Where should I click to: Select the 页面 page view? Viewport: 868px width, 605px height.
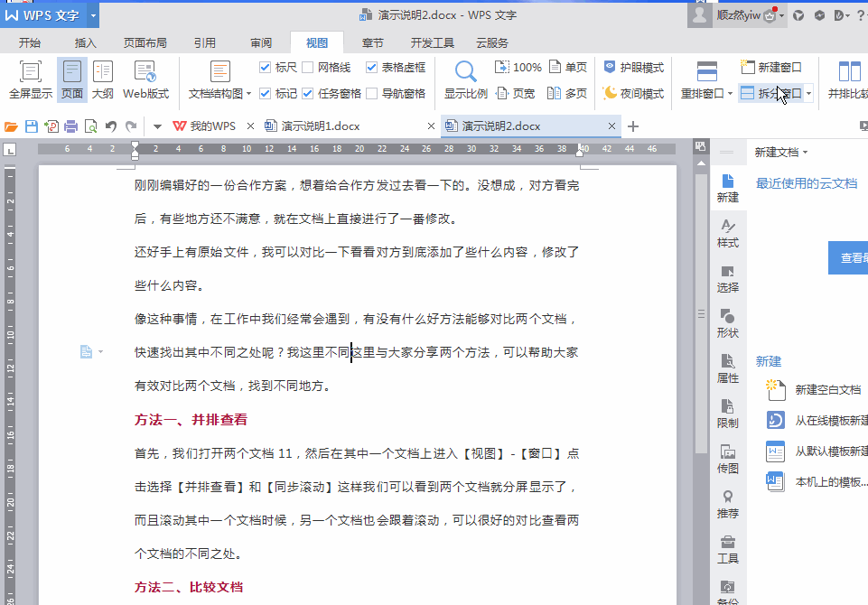point(72,80)
